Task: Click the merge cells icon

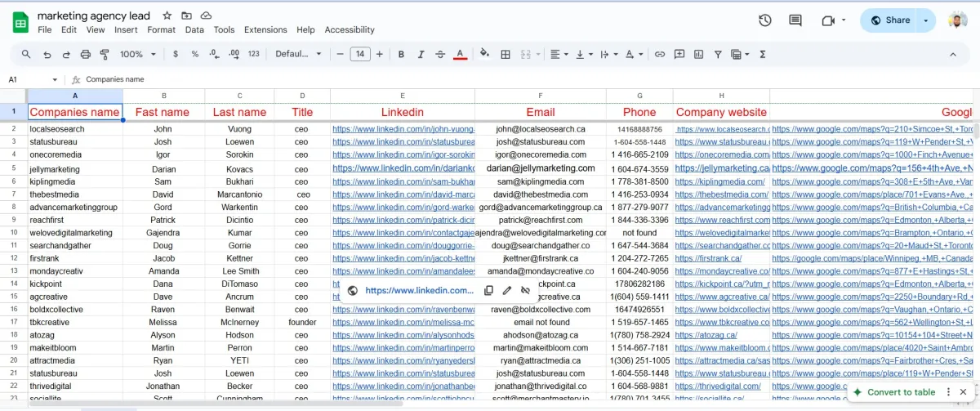Action: click(x=525, y=54)
